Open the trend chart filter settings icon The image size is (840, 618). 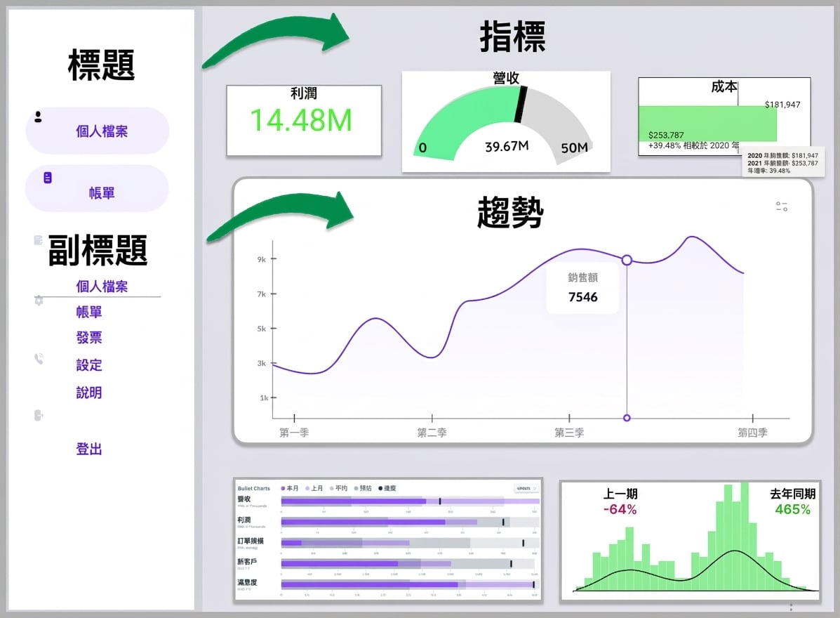coord(782,206)
